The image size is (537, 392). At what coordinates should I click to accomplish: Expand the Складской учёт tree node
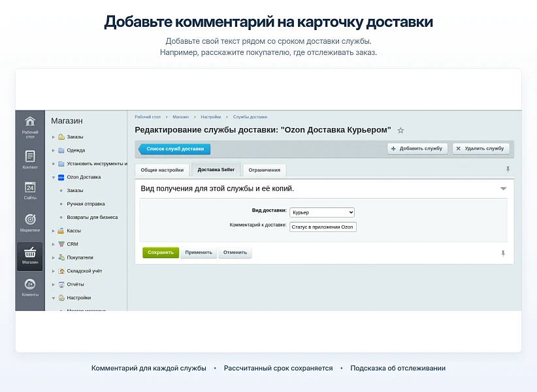click(54, 270)
